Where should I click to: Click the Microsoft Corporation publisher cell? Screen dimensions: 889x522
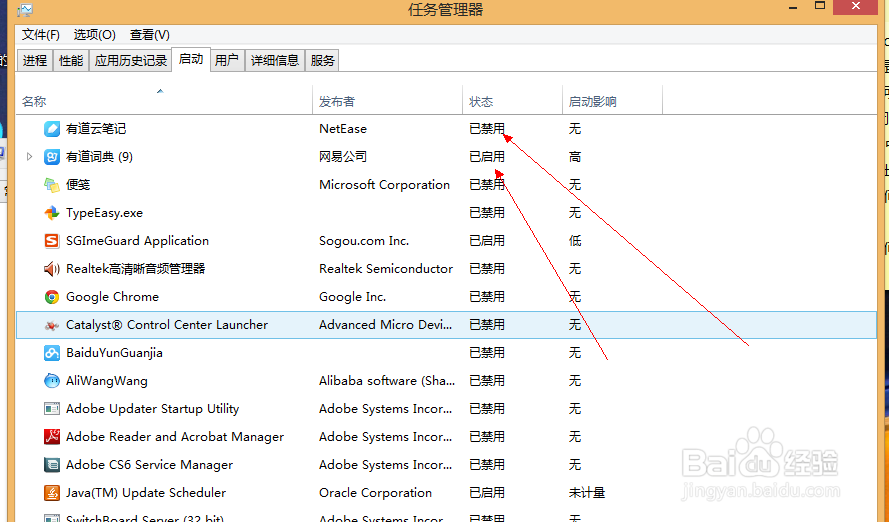(x=384, y=185)
